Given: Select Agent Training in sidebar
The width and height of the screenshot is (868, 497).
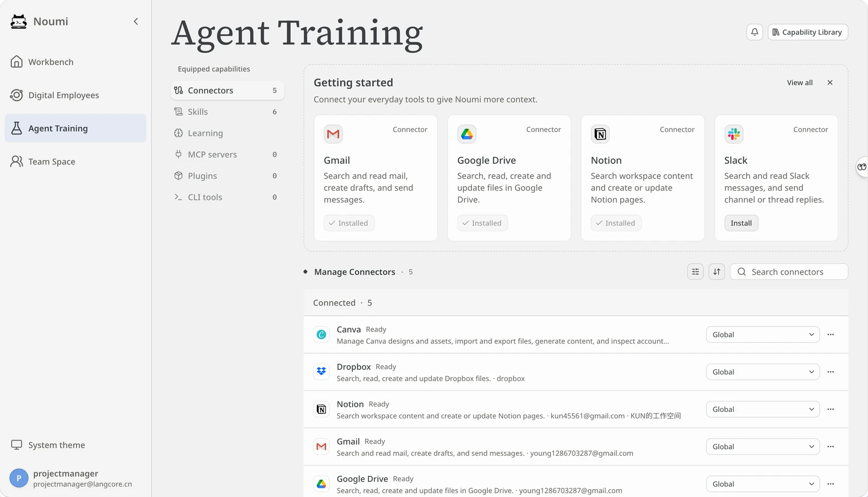Looking at the screenshot, I should 75,128.
